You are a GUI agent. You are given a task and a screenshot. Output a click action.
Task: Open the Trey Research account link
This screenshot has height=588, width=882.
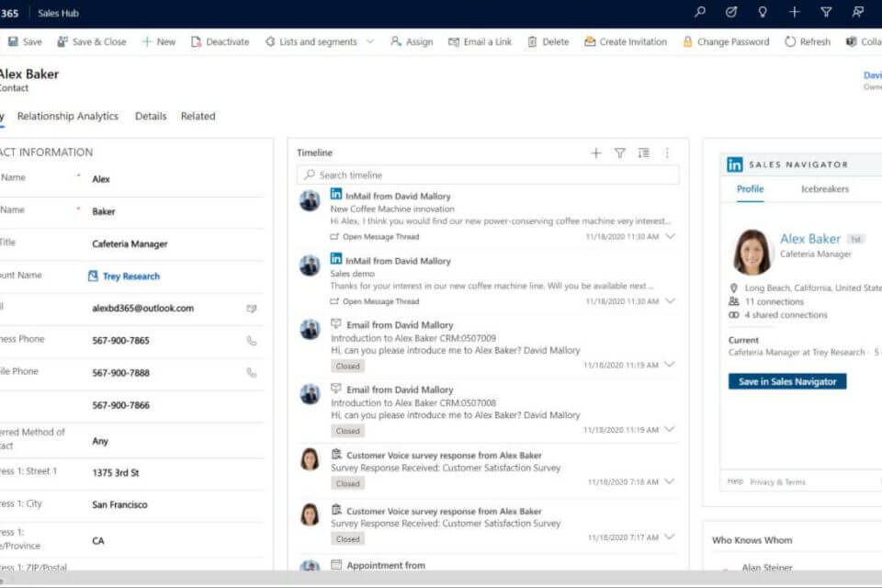[x=130, y=277]
